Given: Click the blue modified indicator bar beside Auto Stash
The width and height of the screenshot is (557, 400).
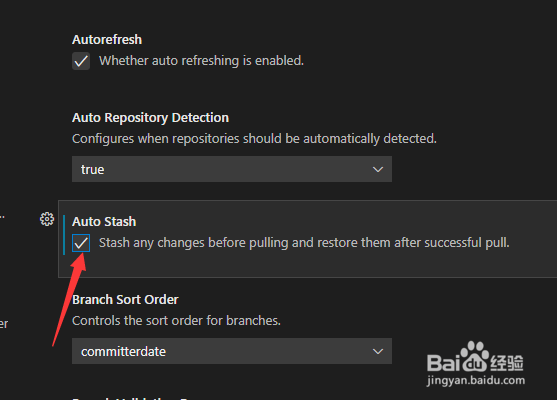Looking at the screenshot, I should click(64, 235).
